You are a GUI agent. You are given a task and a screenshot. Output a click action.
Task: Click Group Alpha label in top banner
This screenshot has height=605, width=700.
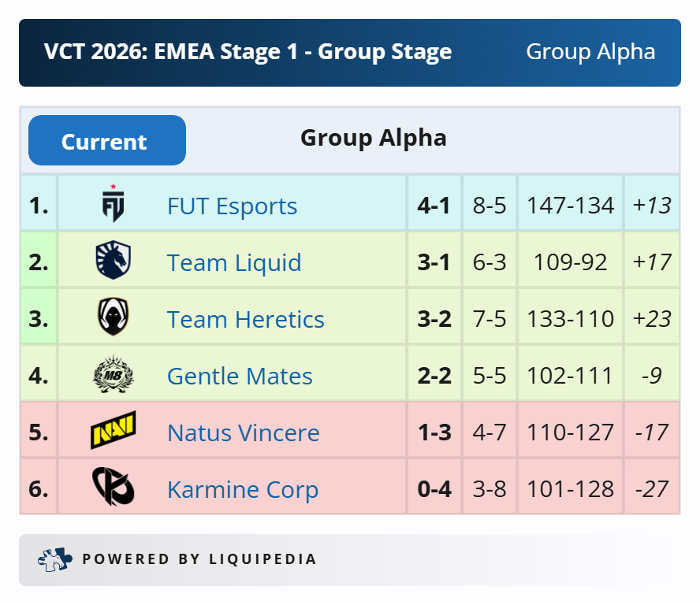click(x=590, y=52)
